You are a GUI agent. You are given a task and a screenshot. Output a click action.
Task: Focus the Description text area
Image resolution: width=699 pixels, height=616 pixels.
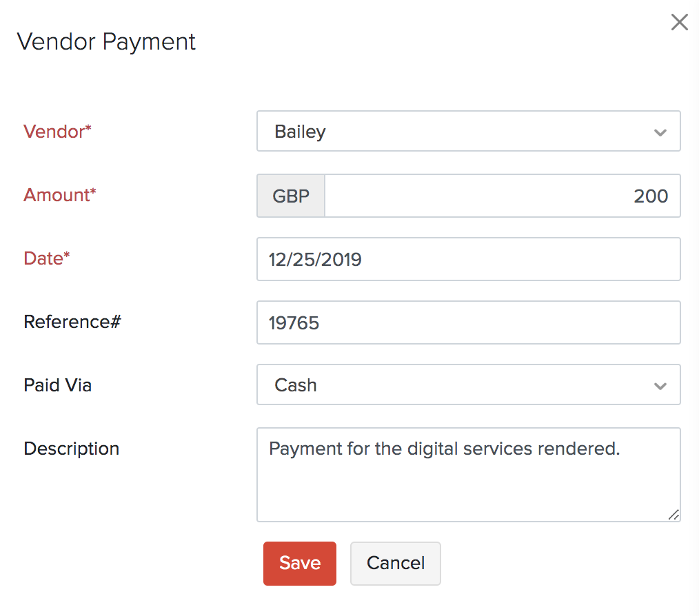pos(468,482)
